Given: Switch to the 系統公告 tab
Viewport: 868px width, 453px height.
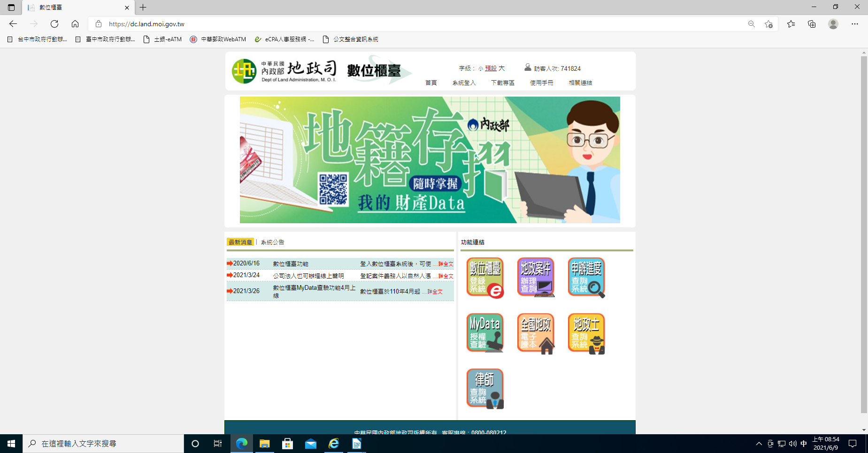Looking at the screenshot, I should pyautogui.click(x=272, y=242).
